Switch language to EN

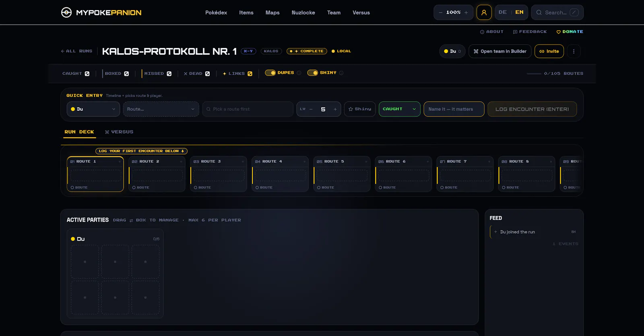tap(519, 12)
